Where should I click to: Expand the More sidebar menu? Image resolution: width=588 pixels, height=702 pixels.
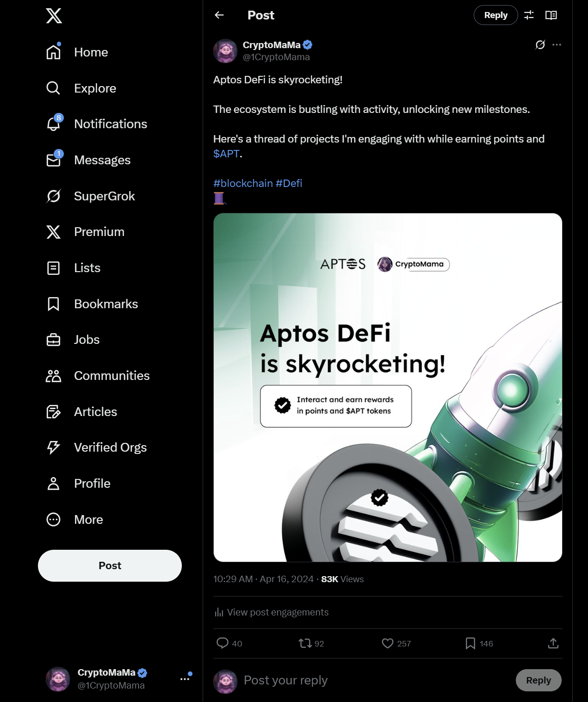coord(74,520)
